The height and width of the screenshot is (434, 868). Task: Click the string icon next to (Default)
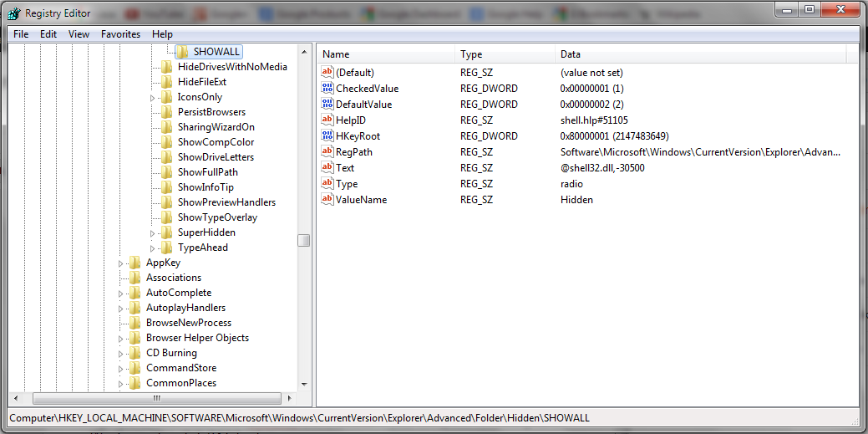(327, 72)
